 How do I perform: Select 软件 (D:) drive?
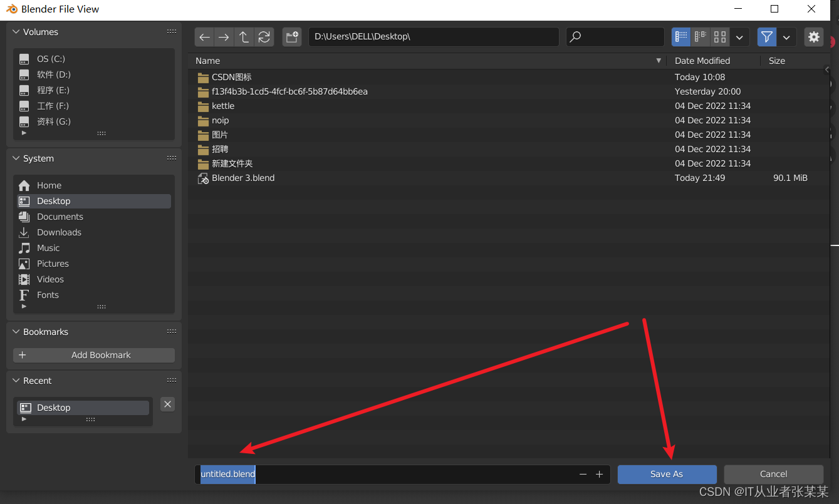[x=94, y=75]
